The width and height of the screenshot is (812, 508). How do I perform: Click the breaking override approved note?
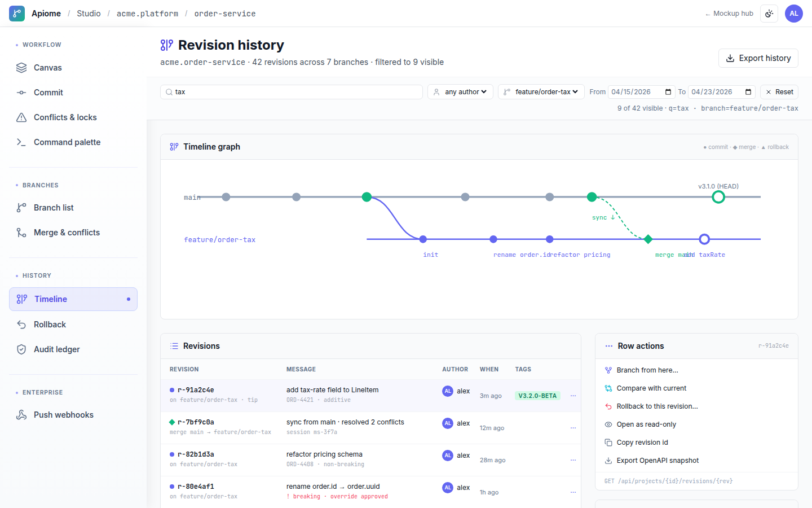click(337, 497)
